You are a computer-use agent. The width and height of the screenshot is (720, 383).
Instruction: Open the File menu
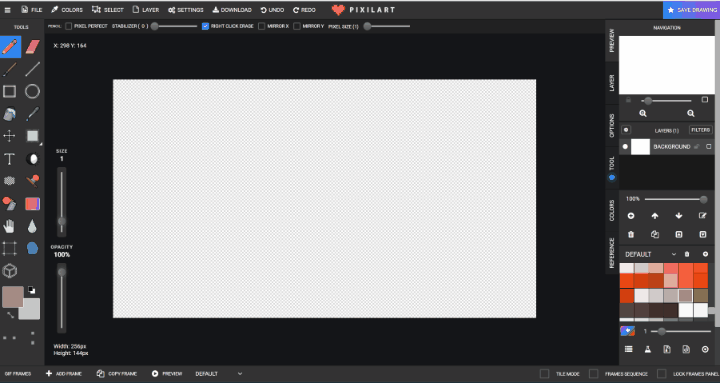click(x=32, y=10)
